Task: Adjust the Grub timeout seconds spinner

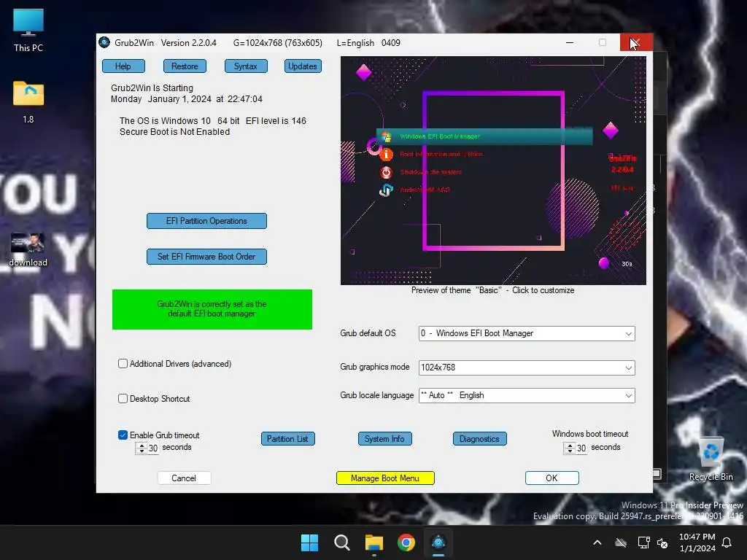Action: click(142, 448)
